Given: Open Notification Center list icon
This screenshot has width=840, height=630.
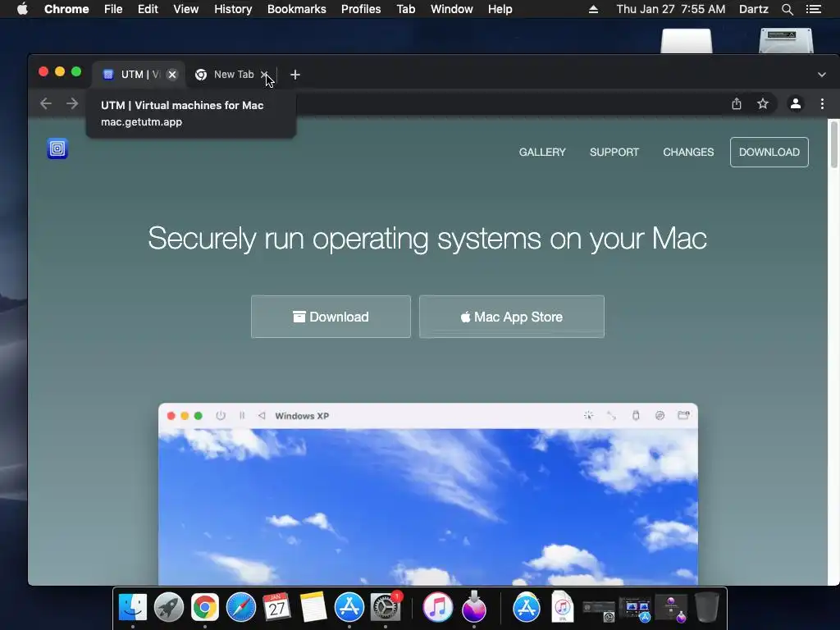Looking at the screenshot, I should click(813, 9).
